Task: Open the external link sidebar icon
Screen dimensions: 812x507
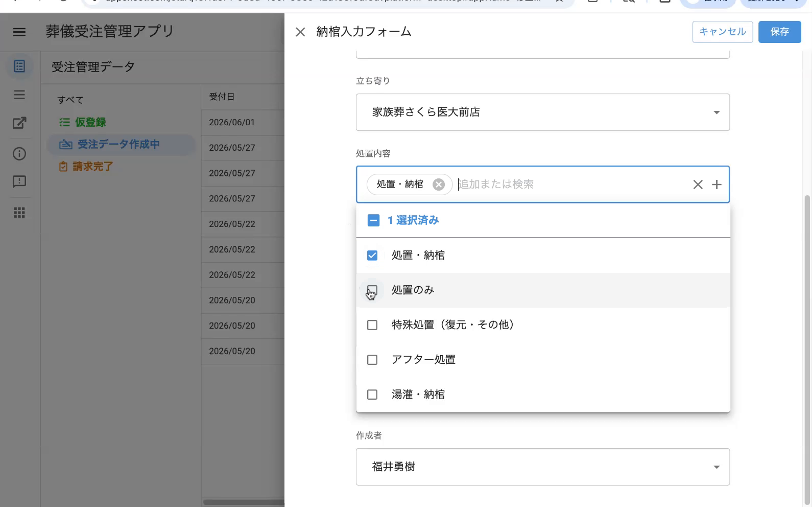Action: [x=19, y=123]
